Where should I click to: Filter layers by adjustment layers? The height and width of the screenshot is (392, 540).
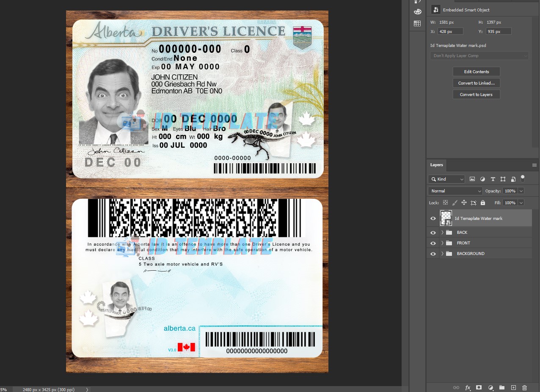pos(482,179)
